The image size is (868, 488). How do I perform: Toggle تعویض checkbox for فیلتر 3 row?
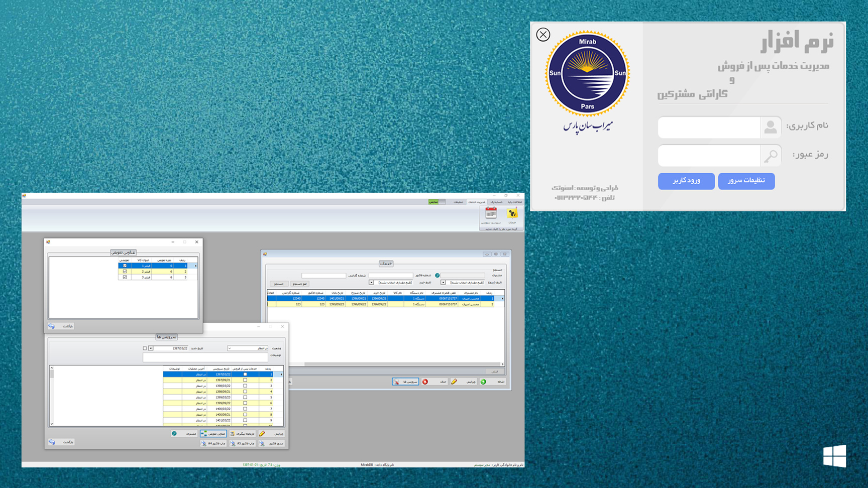click(125, 277)
